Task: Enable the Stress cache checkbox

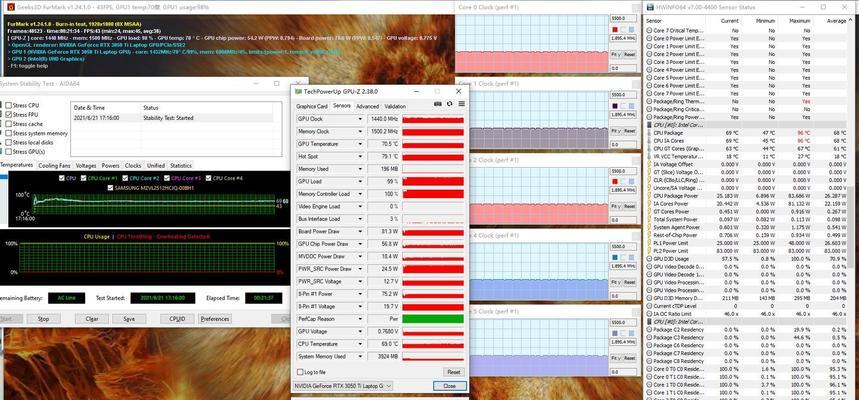Action: 8,124
